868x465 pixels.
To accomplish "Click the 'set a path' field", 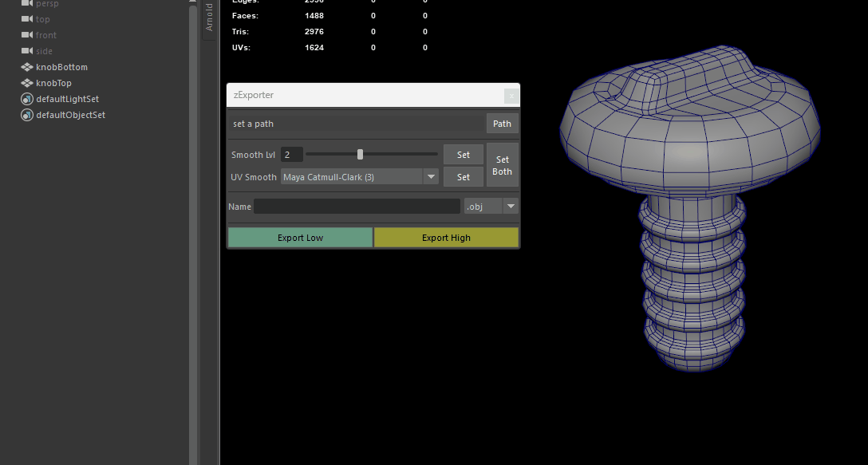I will click(357, 124).
